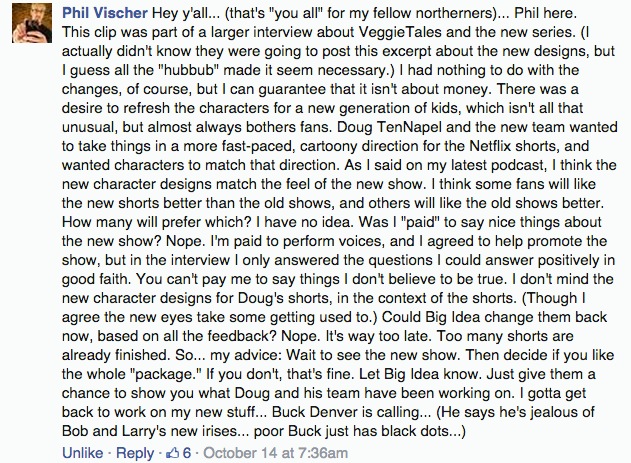Reply to Phil Vischer's comment
This screenshot has height=463, width=631.
pyautogui.click(x=135, y=453)
